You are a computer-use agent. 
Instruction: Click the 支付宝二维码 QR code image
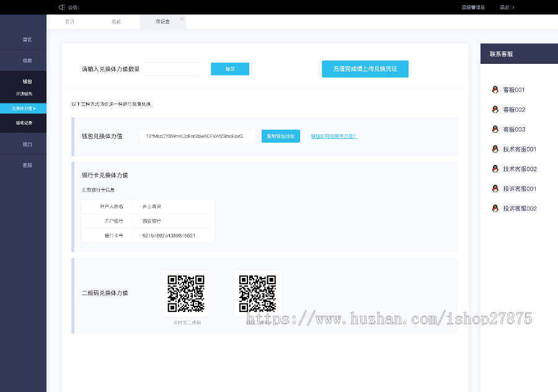tap(186, 293)
